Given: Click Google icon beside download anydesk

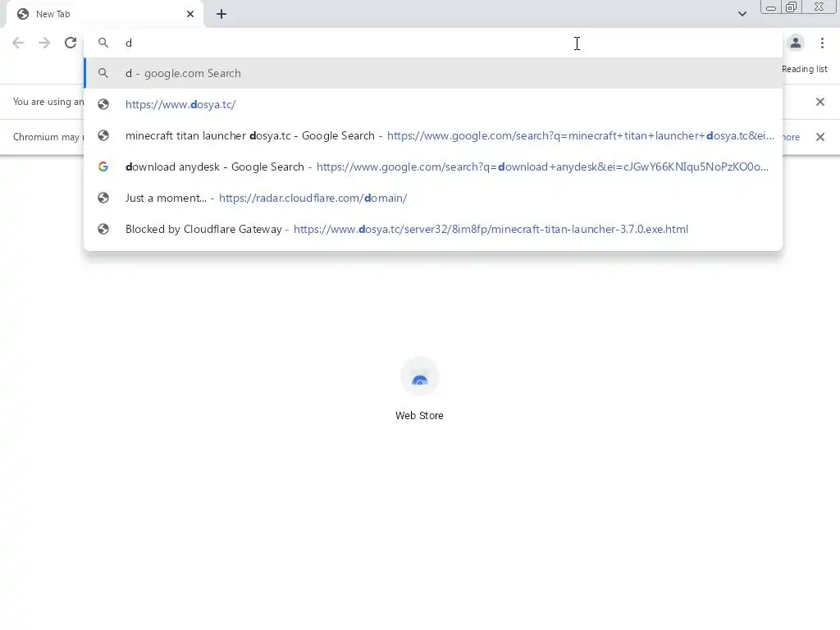Looking at the screenshot, I should coord(103,167).
